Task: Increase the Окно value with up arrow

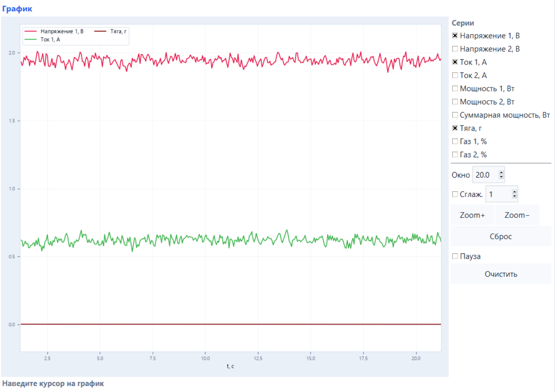Action: 501,173
